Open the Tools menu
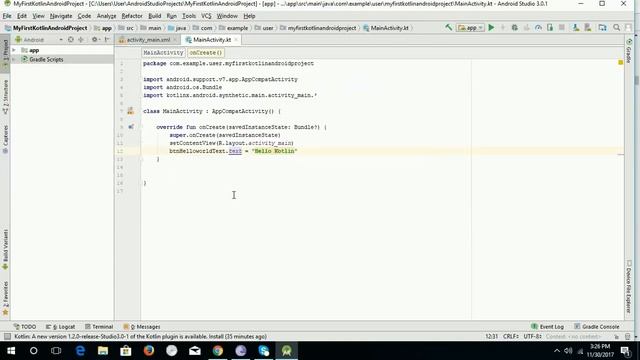This screenshot has height=360, width=640. click(189, 16)
